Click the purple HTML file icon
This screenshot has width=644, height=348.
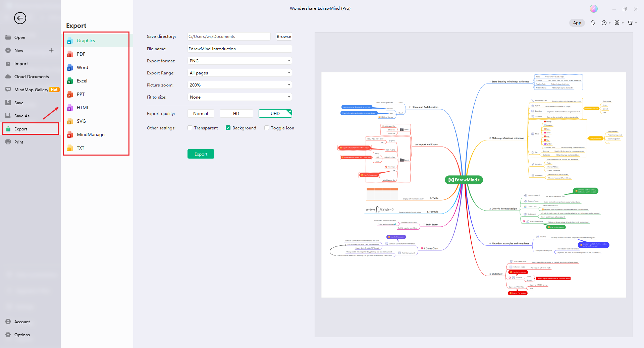coord(70,108)
